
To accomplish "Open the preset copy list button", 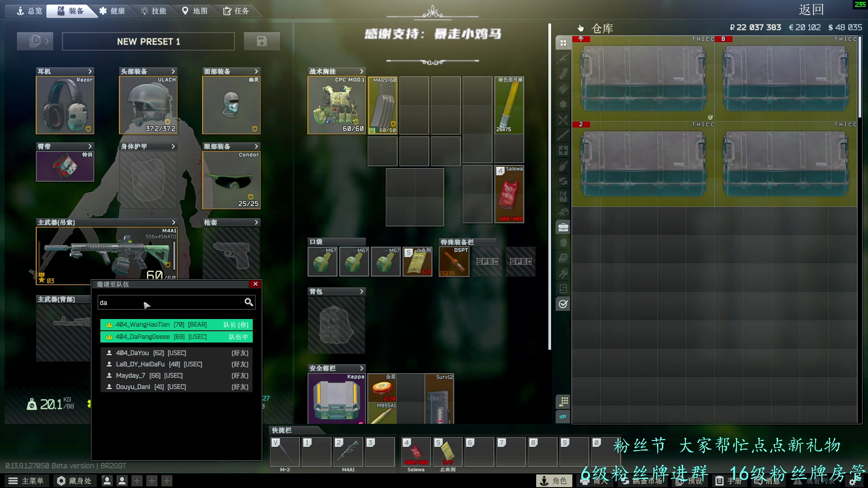I will [35, 41].
